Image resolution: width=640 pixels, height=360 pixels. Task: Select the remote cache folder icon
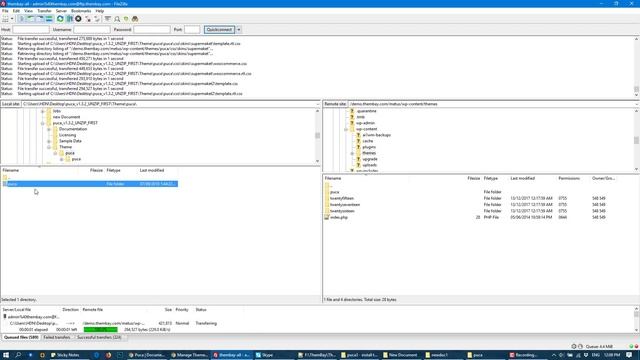pyautogui.click(x=358, y=141)
